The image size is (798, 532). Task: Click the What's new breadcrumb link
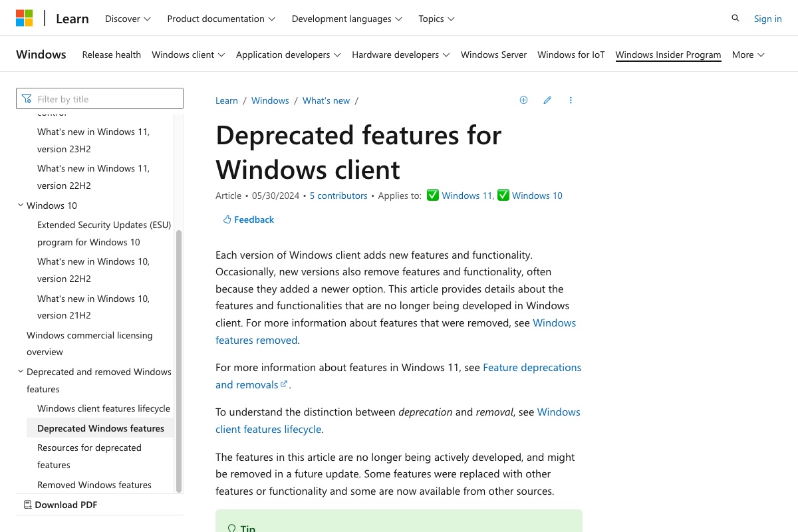(x=326, y=100)
